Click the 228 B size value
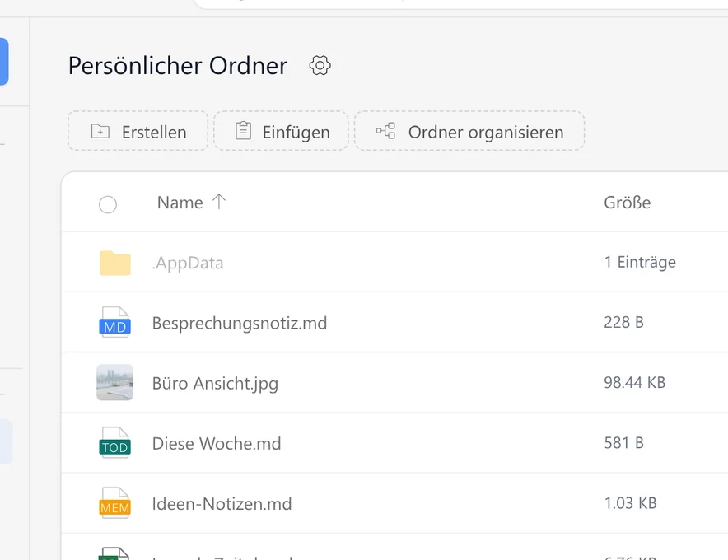 pyautogui.click(x=623, y=322)
